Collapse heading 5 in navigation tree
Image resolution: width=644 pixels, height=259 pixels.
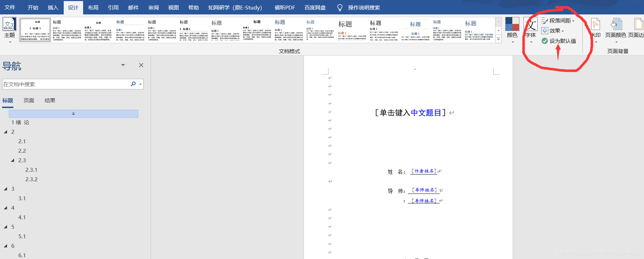[x=6, y=227]
